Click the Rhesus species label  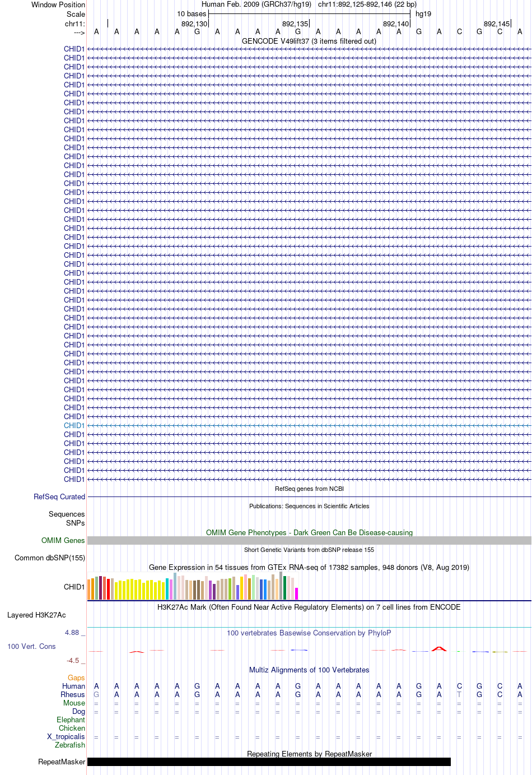click(73, 694)
